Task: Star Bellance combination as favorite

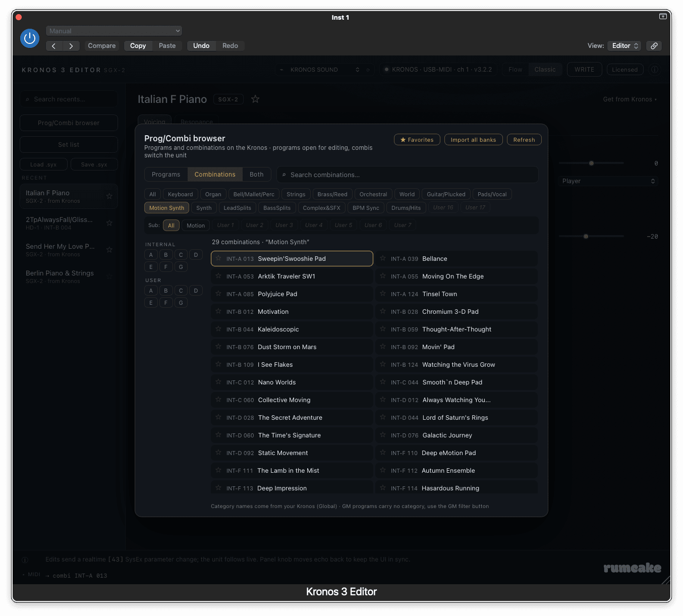Action: [383, 258]
